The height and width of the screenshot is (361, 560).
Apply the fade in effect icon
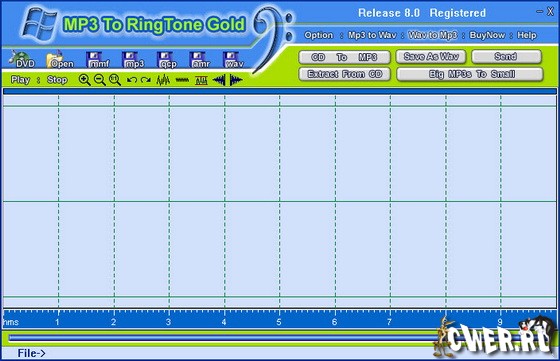point(219,80)
